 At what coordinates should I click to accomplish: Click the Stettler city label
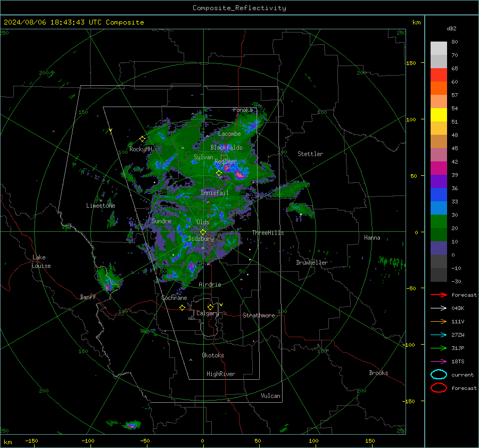point(310,154)
